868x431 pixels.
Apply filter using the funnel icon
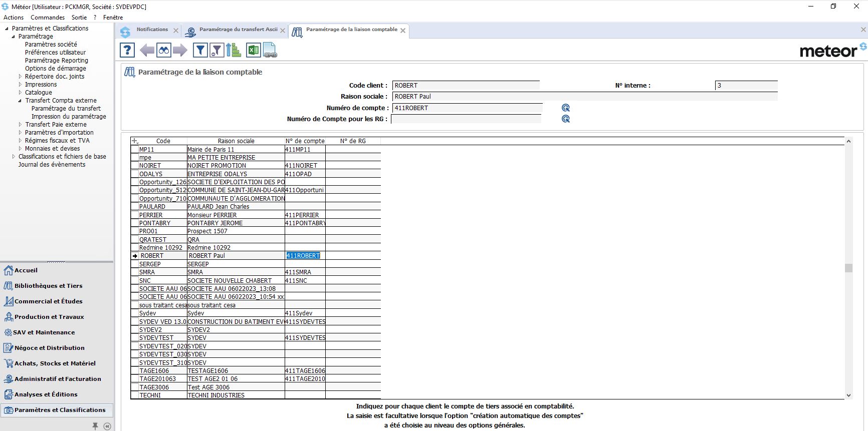[200, 50]
